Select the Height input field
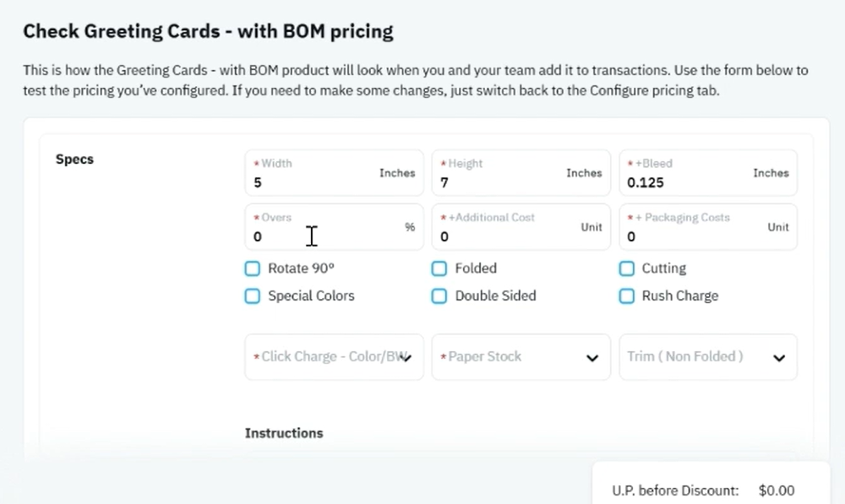The width and height of the screenshot is (845, 504). coord(521,173)
